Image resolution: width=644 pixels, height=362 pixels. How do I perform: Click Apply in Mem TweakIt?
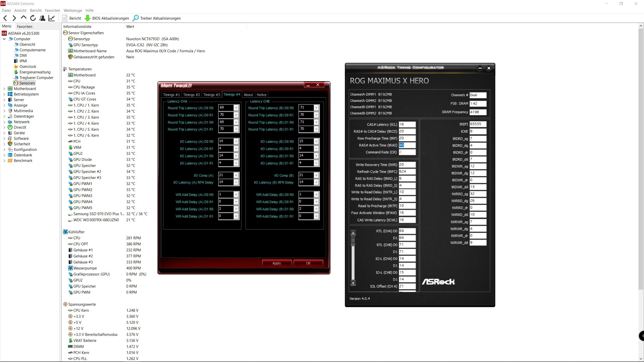(x=277, y=263)
